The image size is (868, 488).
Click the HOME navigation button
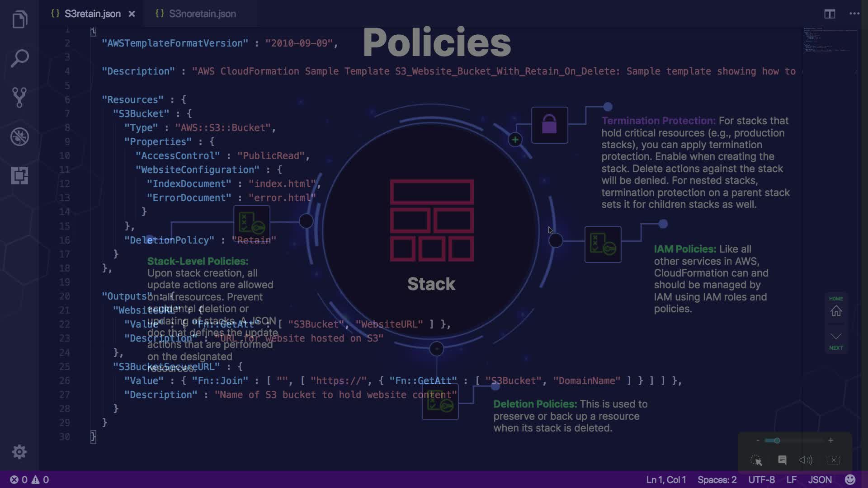836,311
